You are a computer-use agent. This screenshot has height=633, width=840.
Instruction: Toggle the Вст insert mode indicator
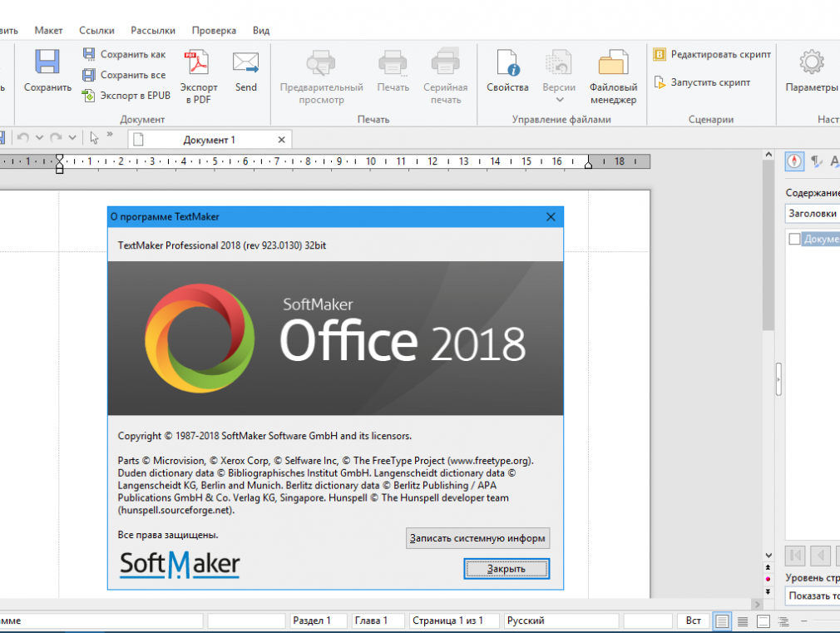[x=694, y=621]
